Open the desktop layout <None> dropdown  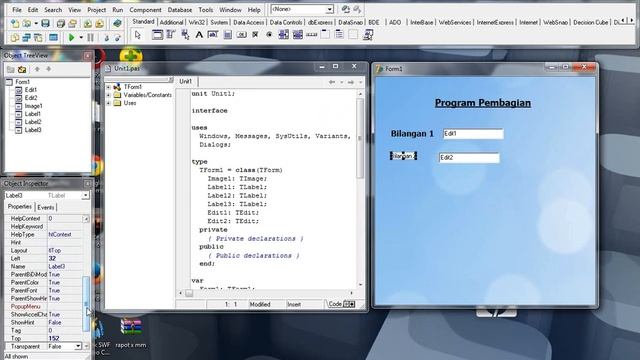coord(329,9)
